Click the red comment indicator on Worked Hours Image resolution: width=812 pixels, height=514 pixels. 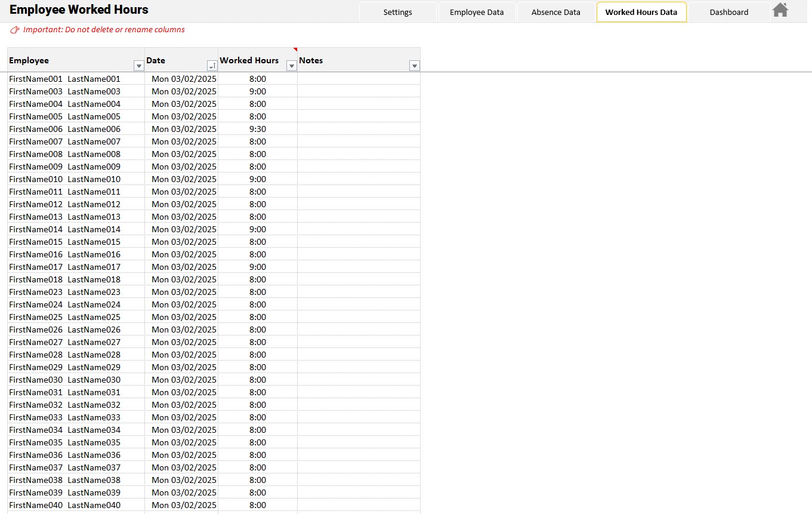[295, 50]
